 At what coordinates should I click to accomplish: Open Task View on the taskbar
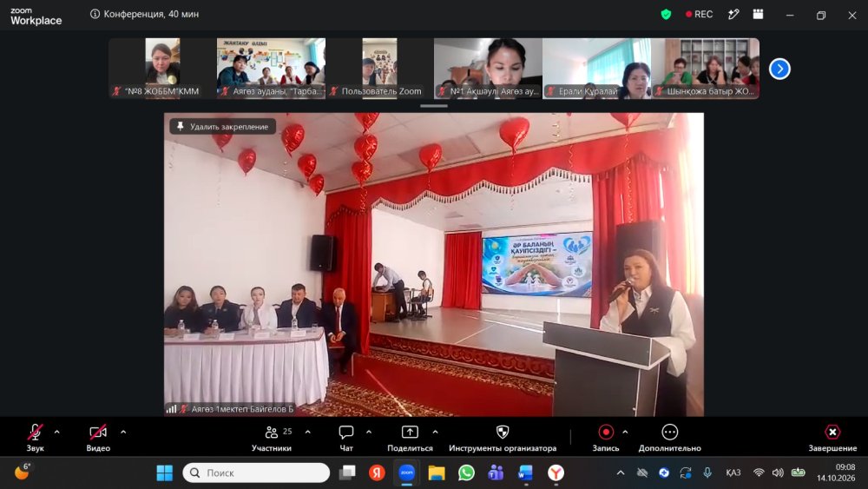coord(348,473)
